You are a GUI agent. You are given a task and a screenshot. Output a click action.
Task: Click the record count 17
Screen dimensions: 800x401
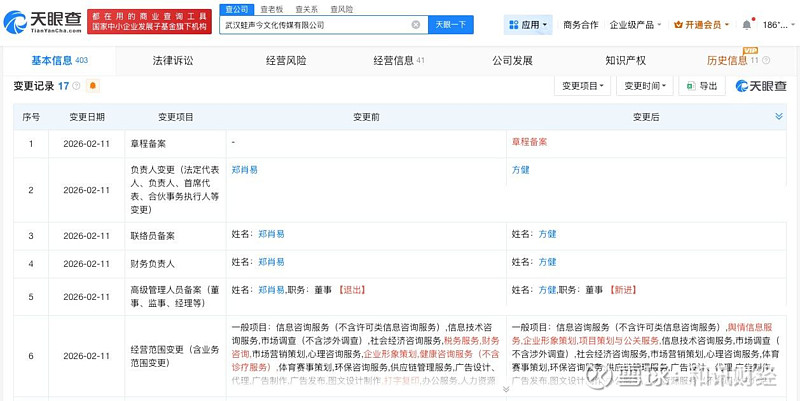tap(63, 86)
